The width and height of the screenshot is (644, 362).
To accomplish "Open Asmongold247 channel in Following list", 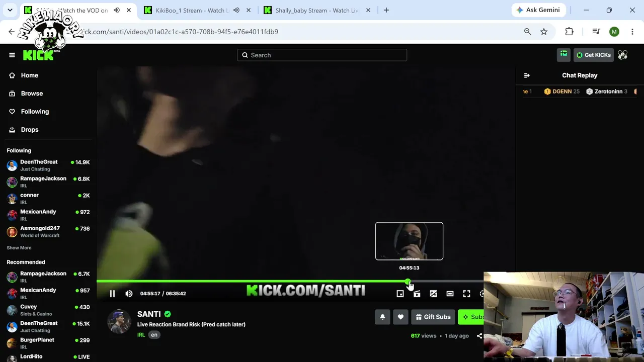I will point(48,232).
